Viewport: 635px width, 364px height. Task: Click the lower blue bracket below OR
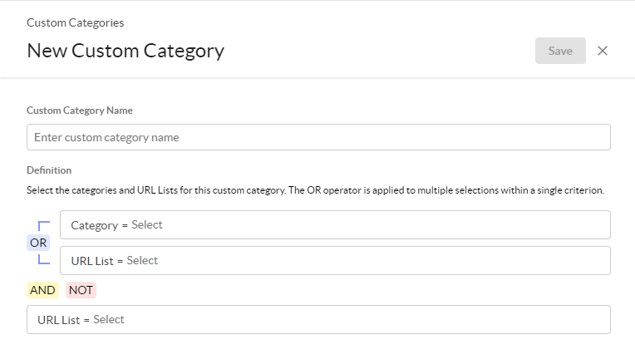[x=44, y=259]
